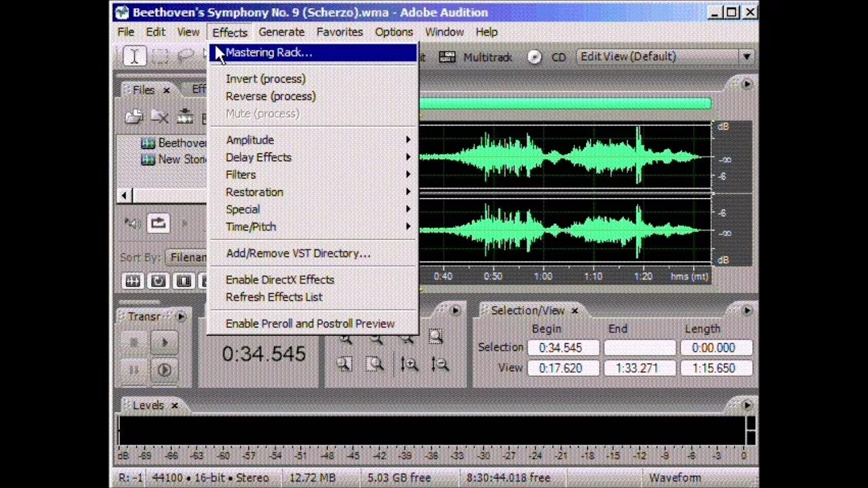This screenshot has height=488, width=868.
Task: Click the green zoom range bar
Action: tap(565, 104)
